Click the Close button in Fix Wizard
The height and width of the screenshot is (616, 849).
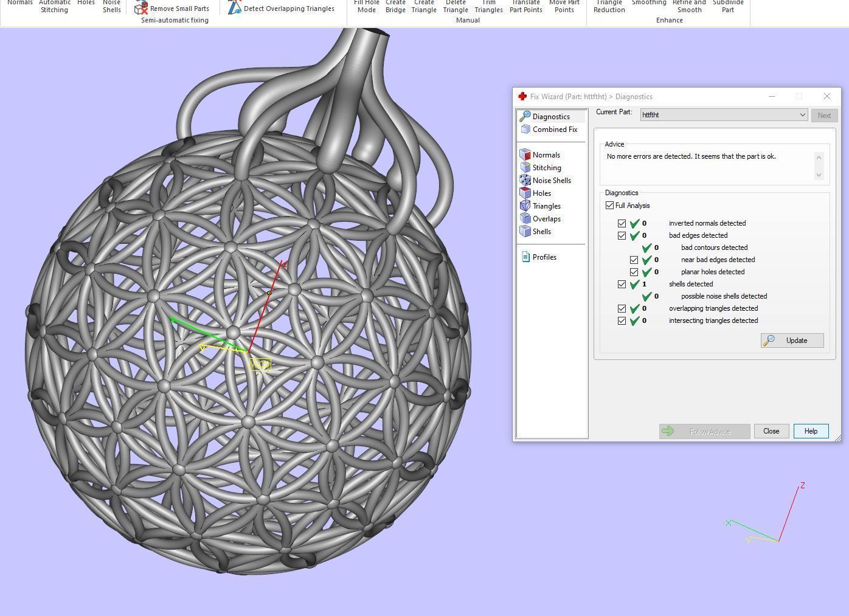(x=771, y=431)
